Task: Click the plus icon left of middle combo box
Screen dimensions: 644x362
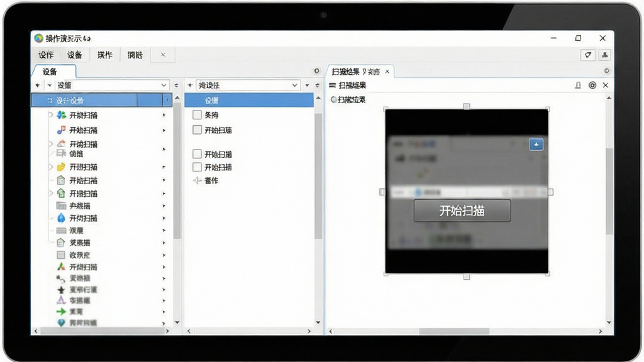Action: pyautogui.click(x=190, y=85)
